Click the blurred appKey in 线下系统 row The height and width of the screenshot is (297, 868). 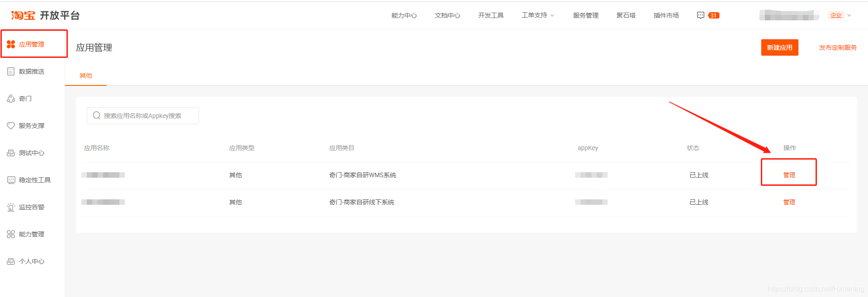[591, 202]
